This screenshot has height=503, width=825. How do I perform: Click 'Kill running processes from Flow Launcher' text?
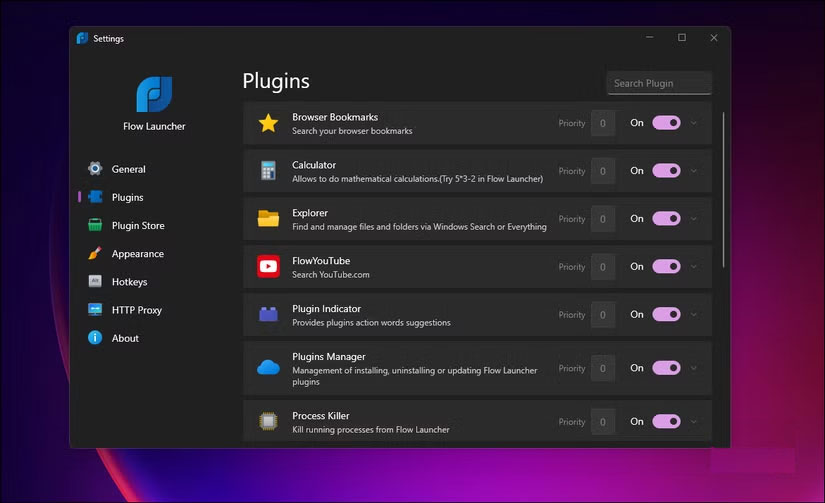pyautogui.click(x=371, y=429)
